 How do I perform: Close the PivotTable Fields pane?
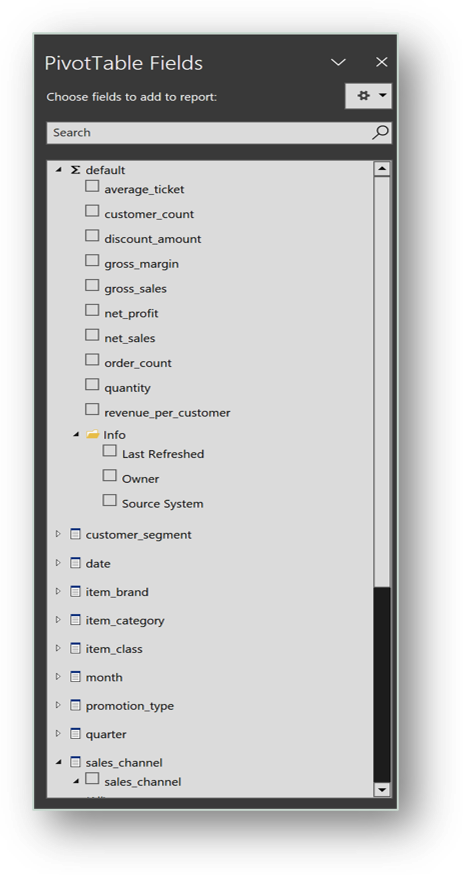click(382, 62)
